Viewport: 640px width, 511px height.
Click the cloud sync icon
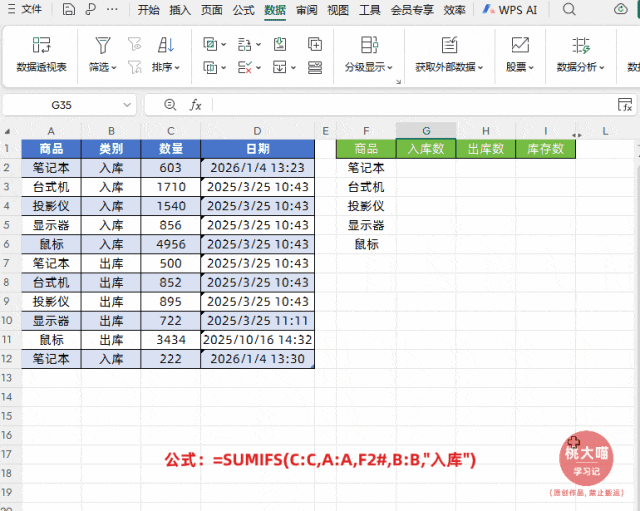[621, 9]
